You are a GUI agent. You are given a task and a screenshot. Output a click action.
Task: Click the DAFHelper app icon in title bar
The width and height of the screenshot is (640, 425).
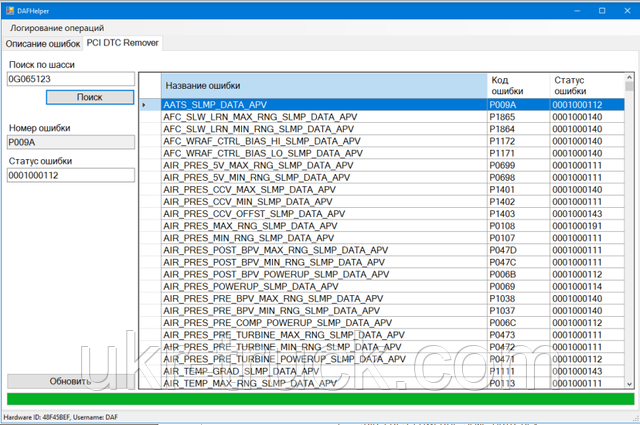10,11
